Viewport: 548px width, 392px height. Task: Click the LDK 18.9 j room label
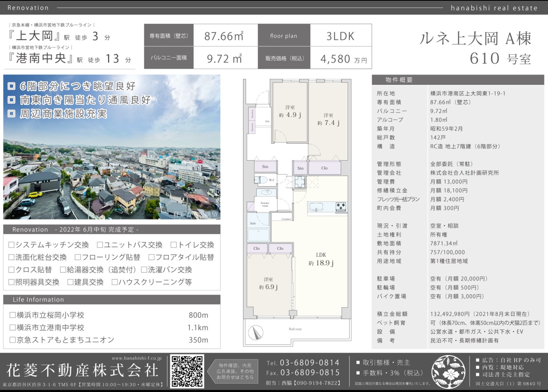click(x=321, y=259)
